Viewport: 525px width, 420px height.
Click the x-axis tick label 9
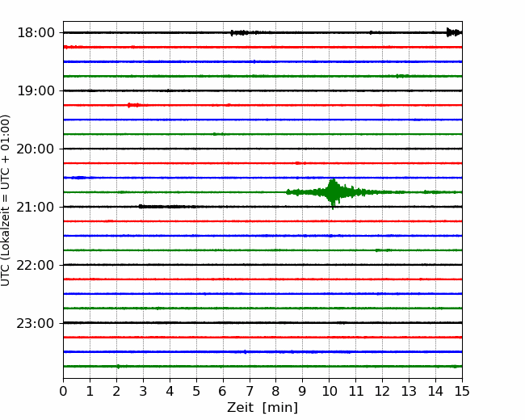click(303, 391)
